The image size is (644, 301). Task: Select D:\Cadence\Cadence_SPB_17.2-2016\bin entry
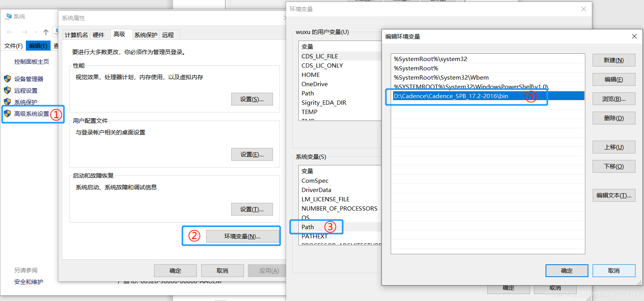488,96
